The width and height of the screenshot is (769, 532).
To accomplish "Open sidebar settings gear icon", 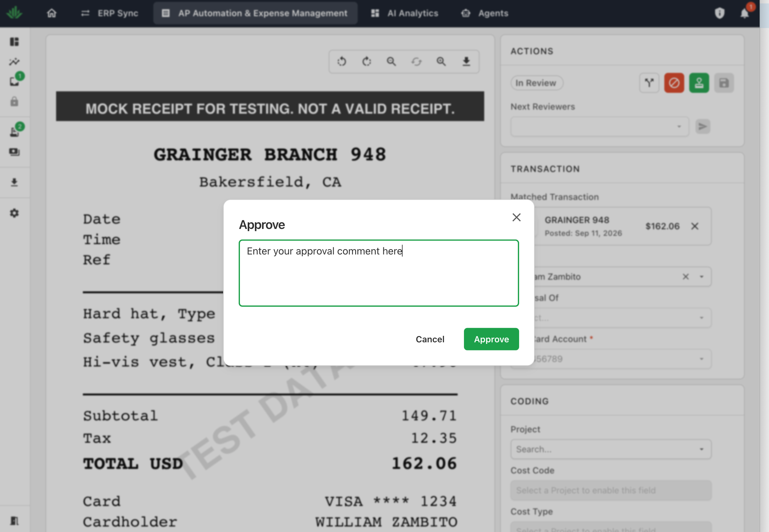I will tap(14, 213).
